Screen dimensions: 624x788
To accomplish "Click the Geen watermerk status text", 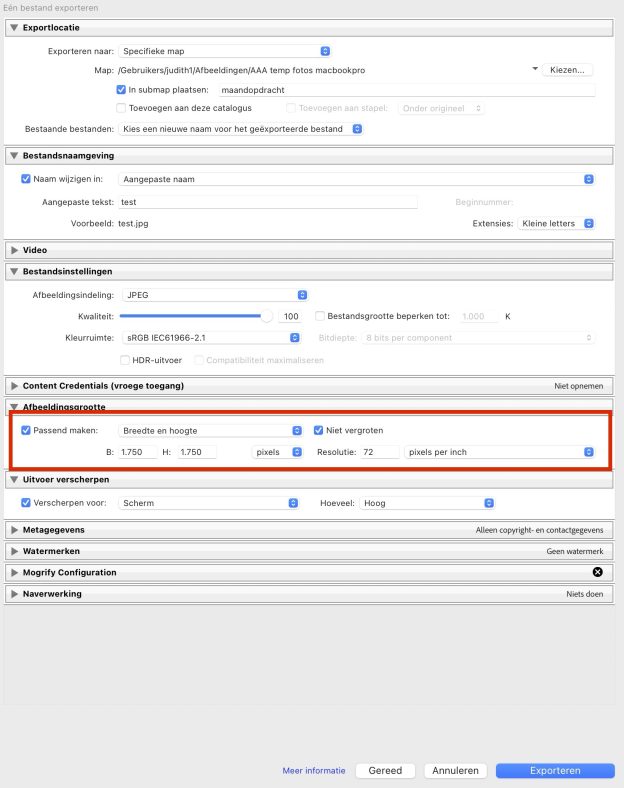I will tap(575, 551).
